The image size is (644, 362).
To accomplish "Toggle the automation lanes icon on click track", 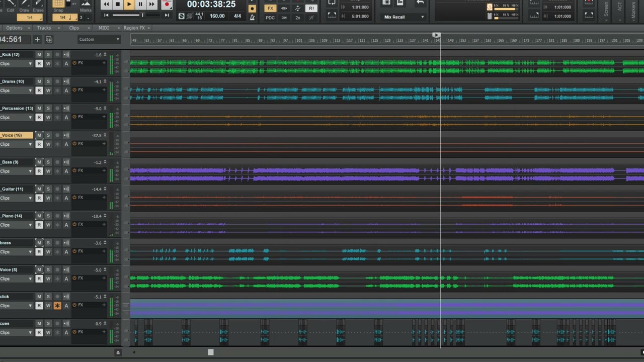I will tap(57, 306).
